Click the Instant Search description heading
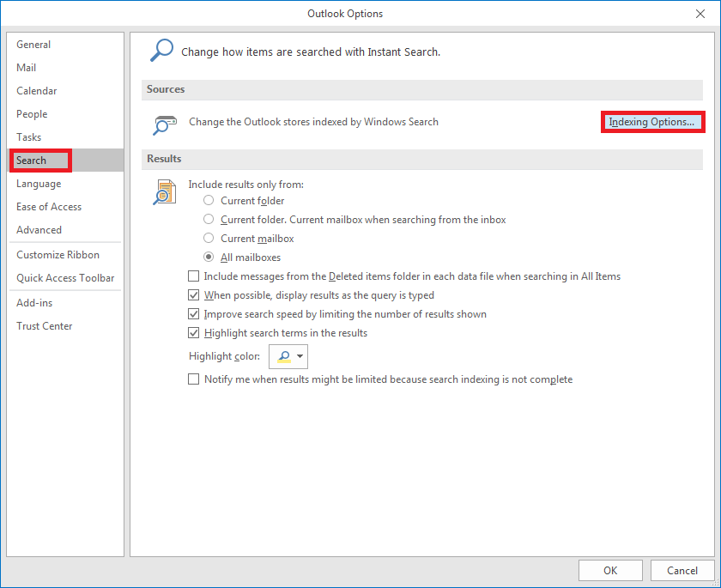The width and height of the screenshot is (721, 588). click(x=311, y=52)
